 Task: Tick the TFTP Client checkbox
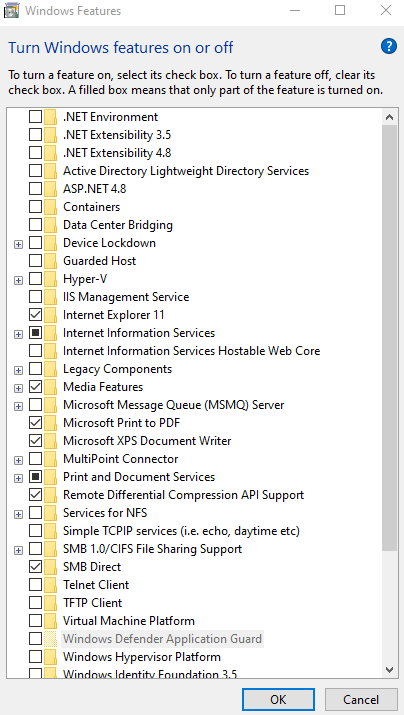coord(36,603)
